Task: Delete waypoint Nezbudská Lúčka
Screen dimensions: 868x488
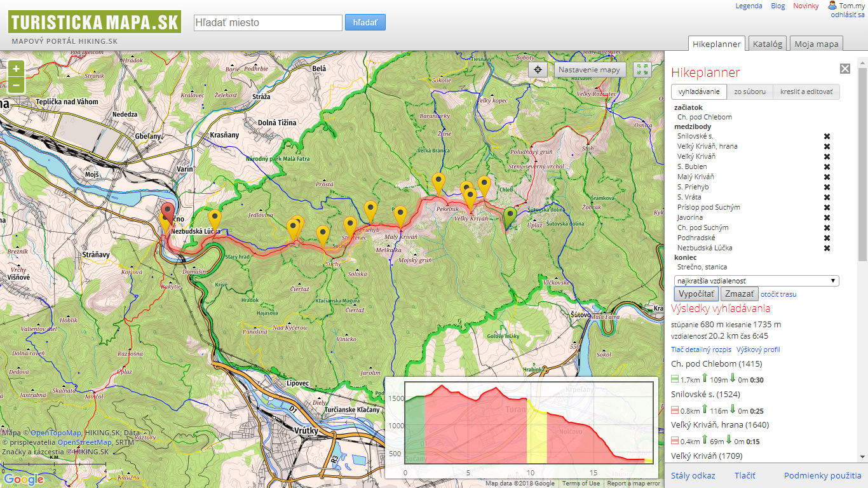Action: 827,248
